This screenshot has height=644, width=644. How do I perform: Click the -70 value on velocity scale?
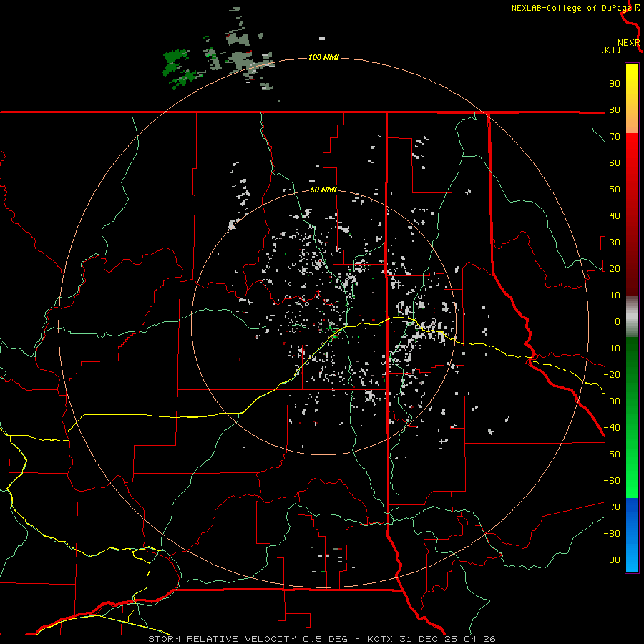tap(612, 507)
